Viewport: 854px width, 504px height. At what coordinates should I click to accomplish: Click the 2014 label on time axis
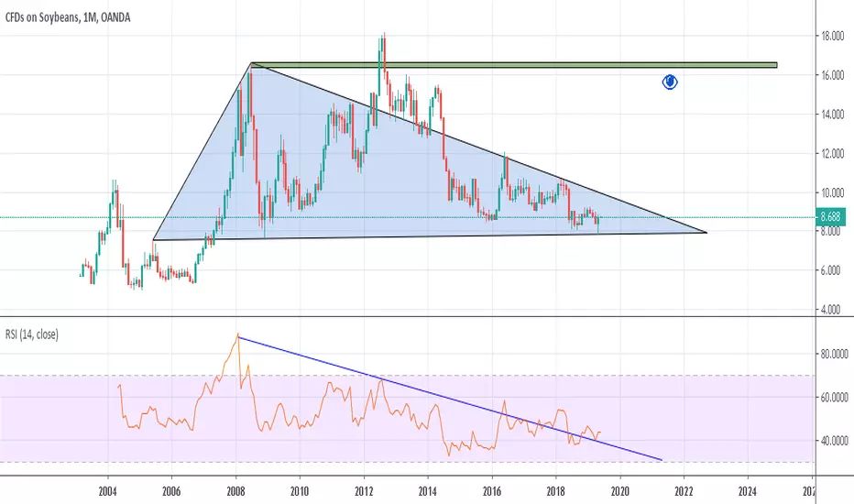coord(428,491)
